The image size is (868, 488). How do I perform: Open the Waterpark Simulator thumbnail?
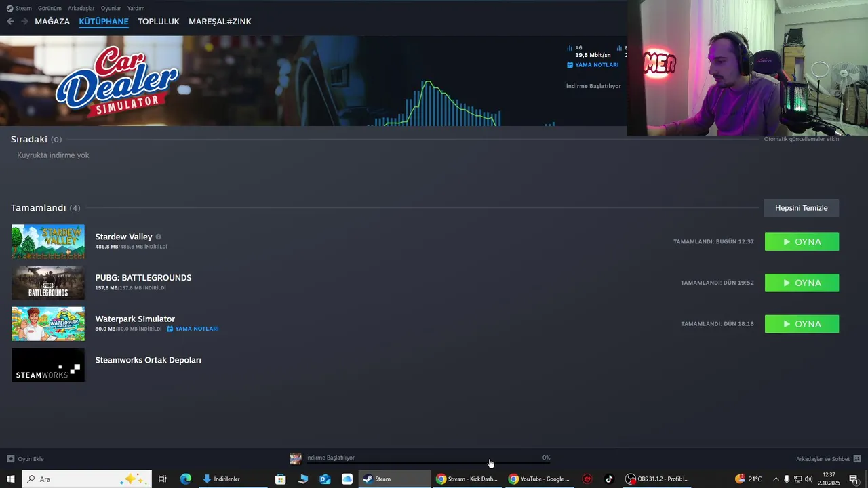click(48, 324)
